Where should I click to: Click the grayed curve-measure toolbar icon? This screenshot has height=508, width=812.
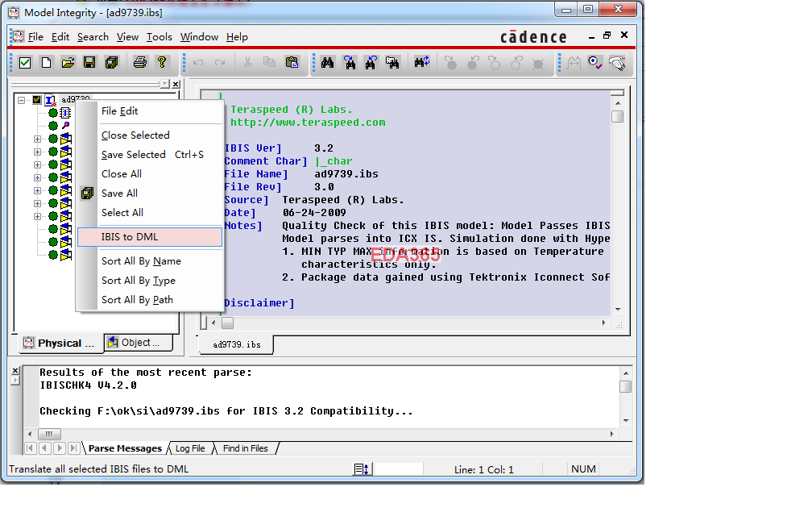[574, 63]
